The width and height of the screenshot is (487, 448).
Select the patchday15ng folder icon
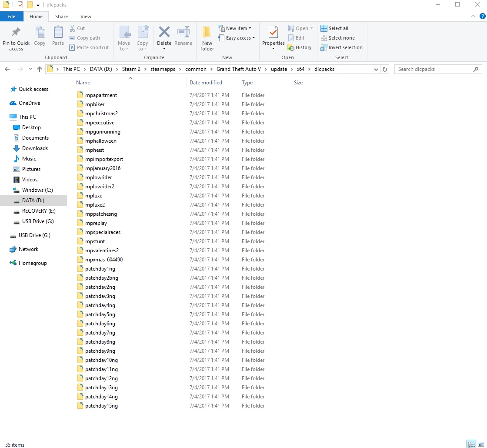[x=80, y=406]
